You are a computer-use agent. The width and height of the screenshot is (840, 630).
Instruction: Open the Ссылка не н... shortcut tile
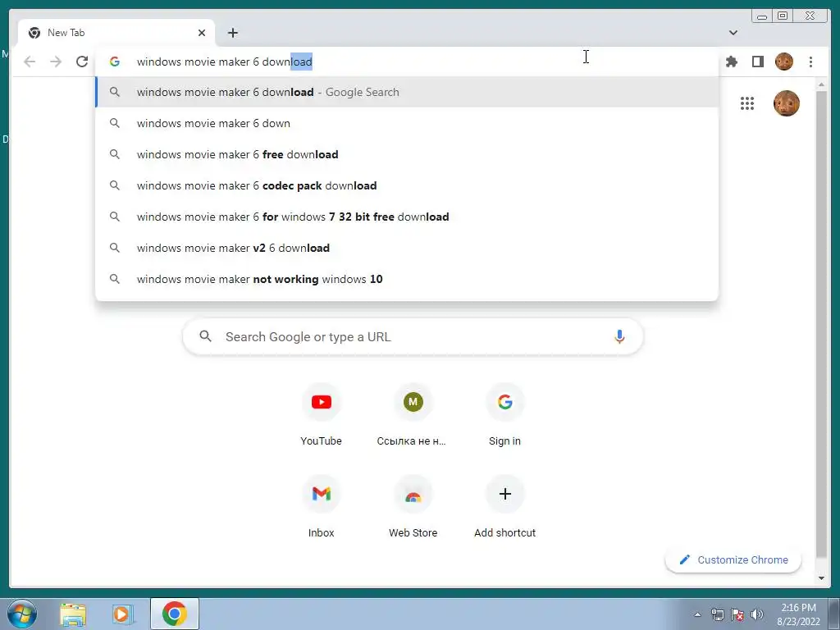click(x=413, y=416)
